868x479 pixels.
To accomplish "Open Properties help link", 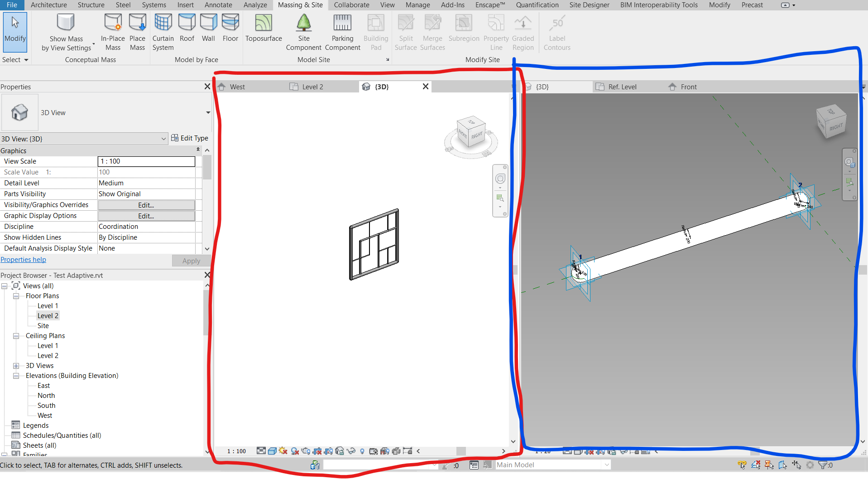I will tap(23, 259).
